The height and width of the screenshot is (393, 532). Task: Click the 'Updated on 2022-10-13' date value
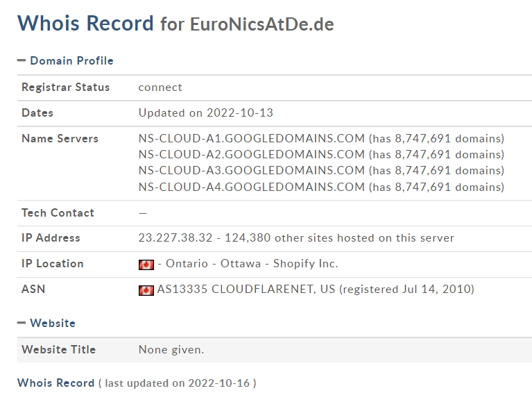pyautogui.click(x=205, y=112)
